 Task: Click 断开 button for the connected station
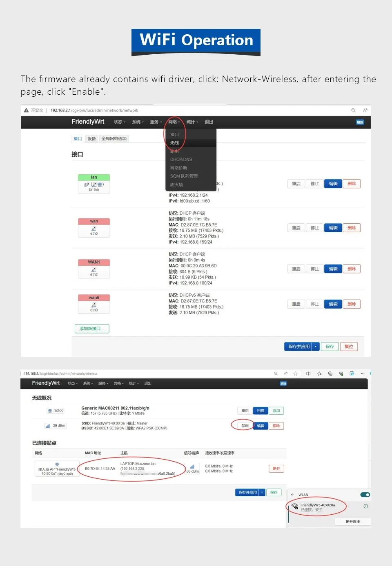276,469
